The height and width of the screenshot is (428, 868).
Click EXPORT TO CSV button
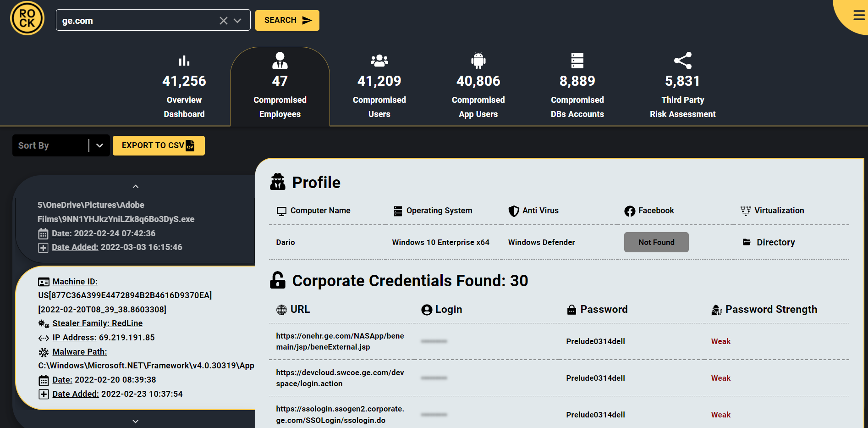coord(158,145)
